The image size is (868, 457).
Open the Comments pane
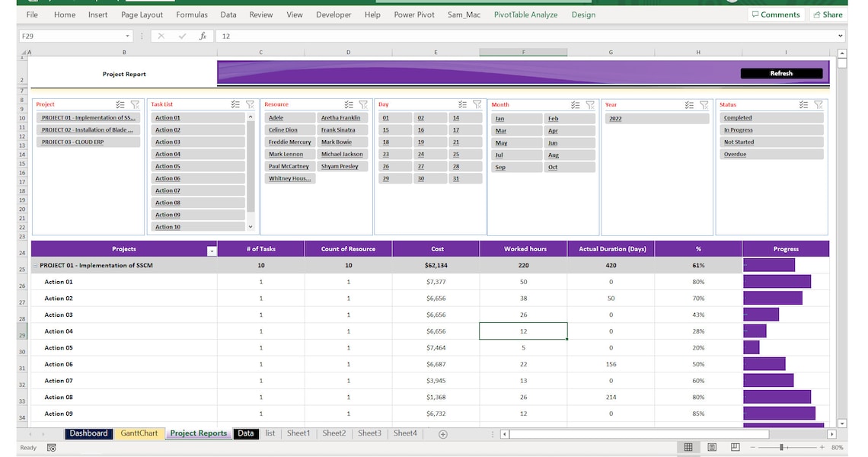click(x=776, y=14)
